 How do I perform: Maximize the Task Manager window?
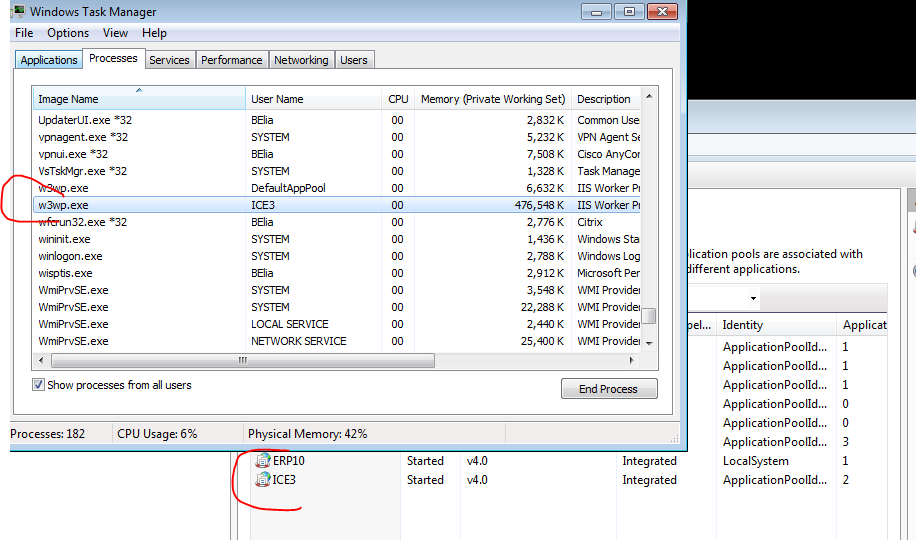[629, 12]
